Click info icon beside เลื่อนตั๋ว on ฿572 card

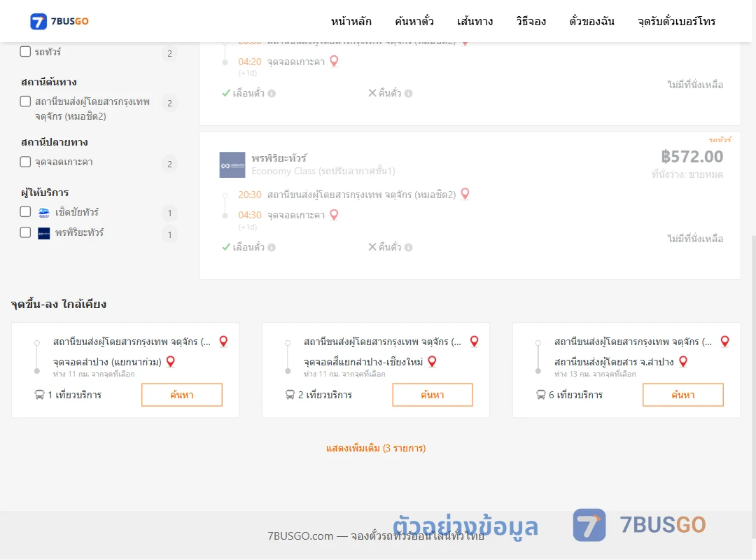click(272, 247)
